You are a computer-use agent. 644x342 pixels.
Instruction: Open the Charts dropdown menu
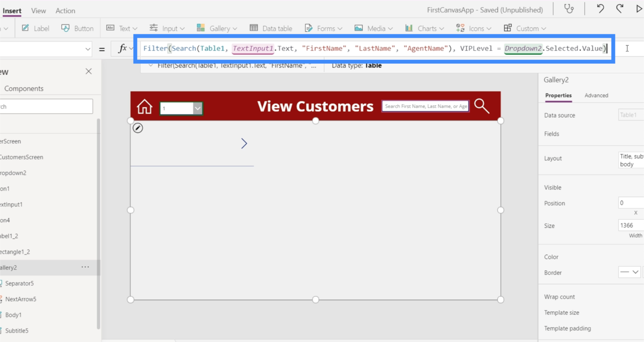(x=425, y=28)
